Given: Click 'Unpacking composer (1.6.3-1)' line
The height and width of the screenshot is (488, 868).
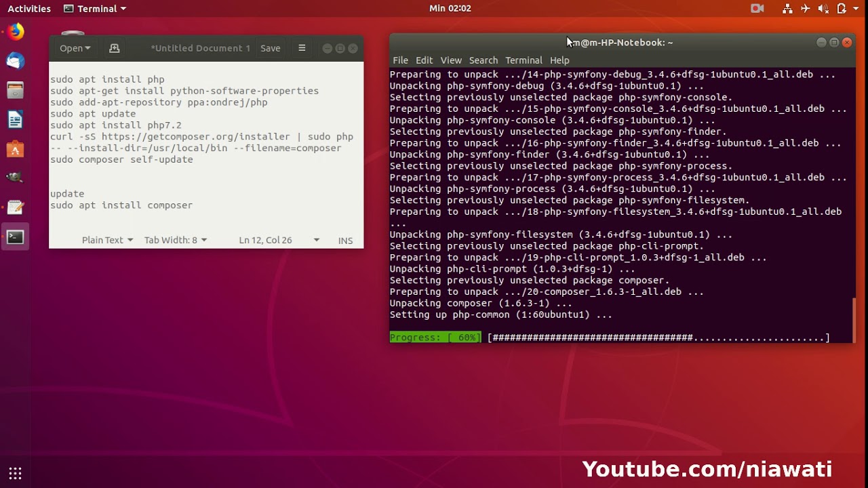Looking at the screenshot, I should (481, 304).
